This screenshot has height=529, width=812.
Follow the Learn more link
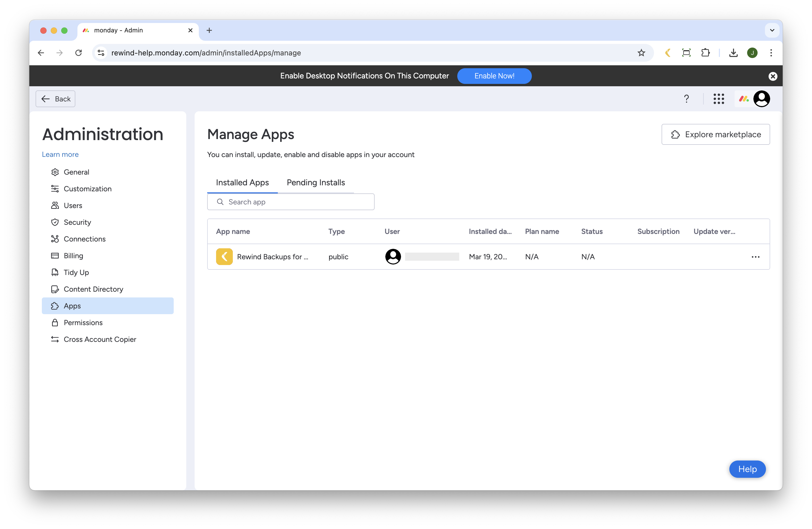[x=60, y=154]
